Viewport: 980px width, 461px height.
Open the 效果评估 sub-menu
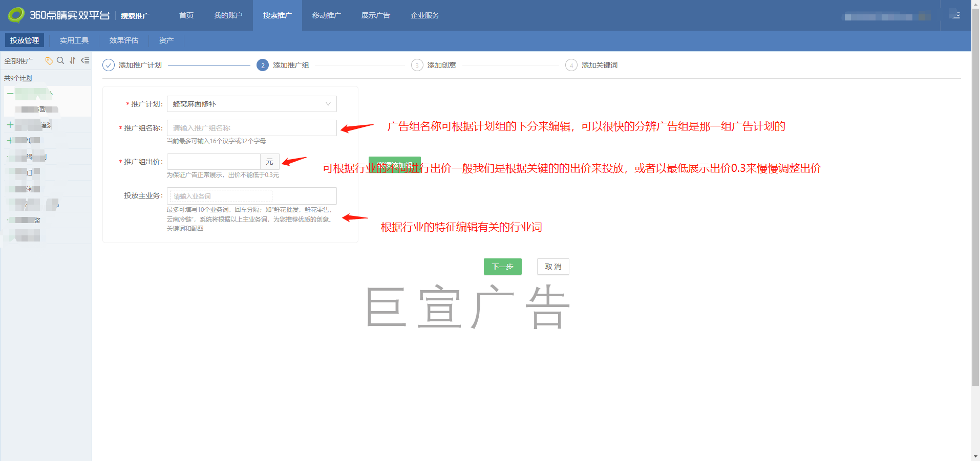click(124, 40)
